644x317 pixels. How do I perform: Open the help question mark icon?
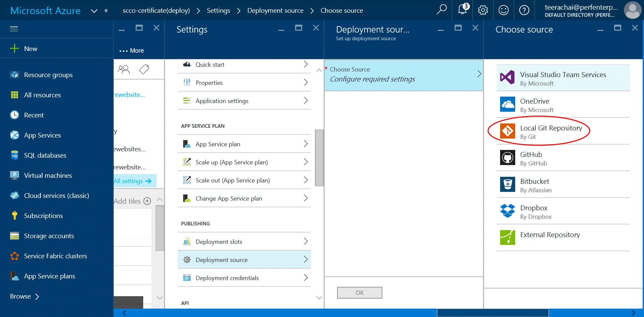(524, 10)
